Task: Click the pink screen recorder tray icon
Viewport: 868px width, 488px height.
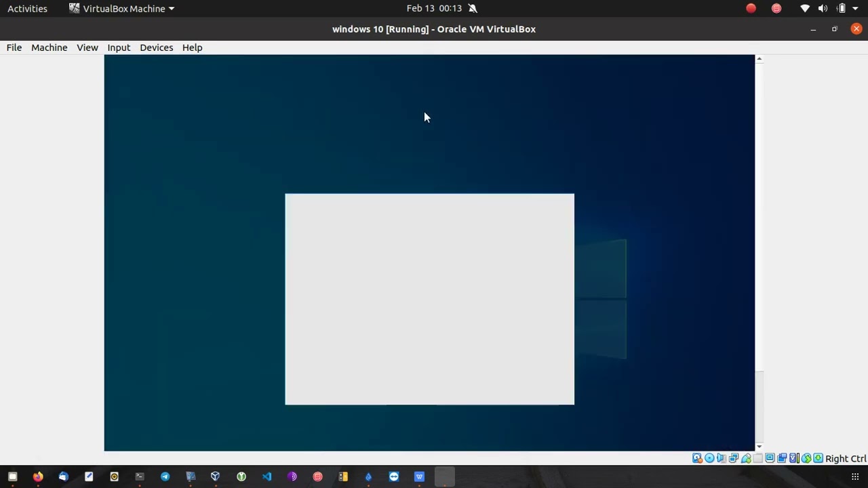Action: [776, 8]
